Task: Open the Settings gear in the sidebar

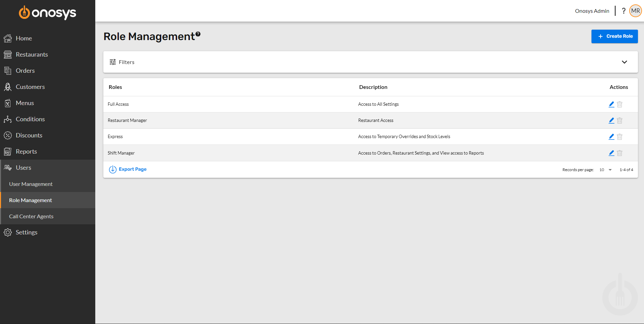Action: tap(7, 232)
